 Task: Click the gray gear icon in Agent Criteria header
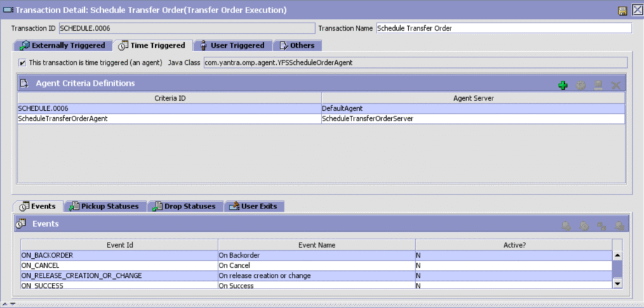click(580, 85)
